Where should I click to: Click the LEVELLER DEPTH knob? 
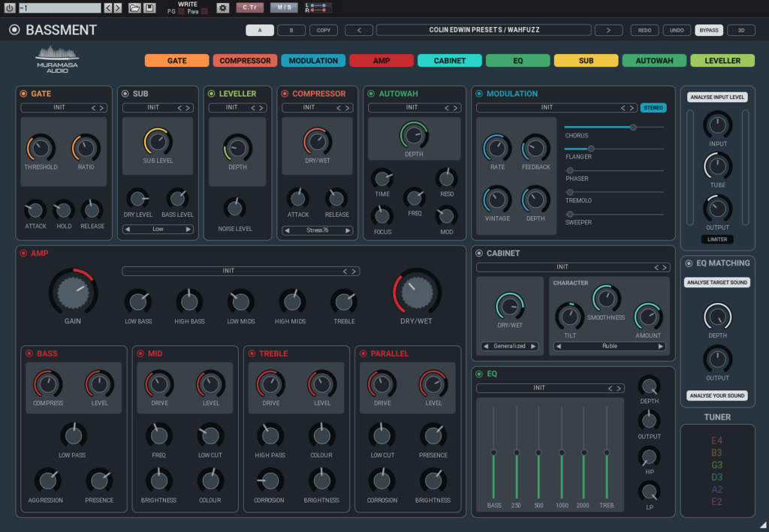pos(238,148)
